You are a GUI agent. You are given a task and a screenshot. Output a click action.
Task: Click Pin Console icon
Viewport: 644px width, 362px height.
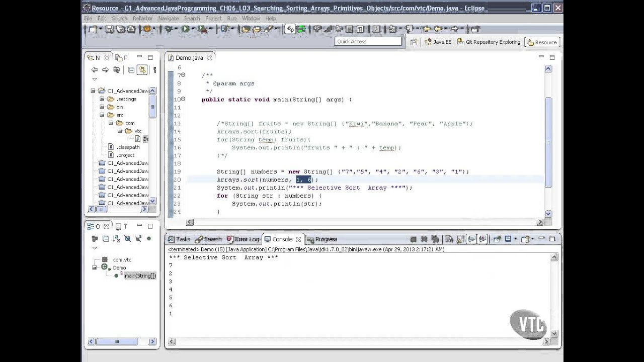[x=497, y=239]
